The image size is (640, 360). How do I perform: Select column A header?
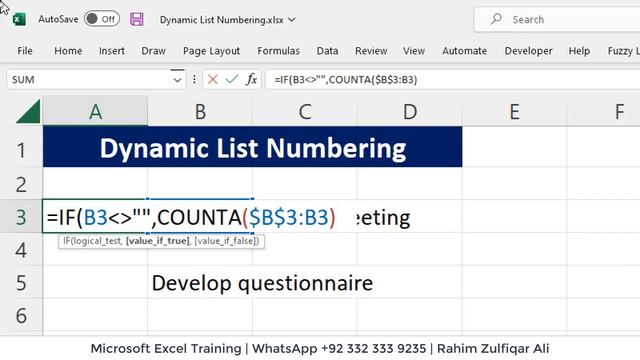tap(95, 111)
